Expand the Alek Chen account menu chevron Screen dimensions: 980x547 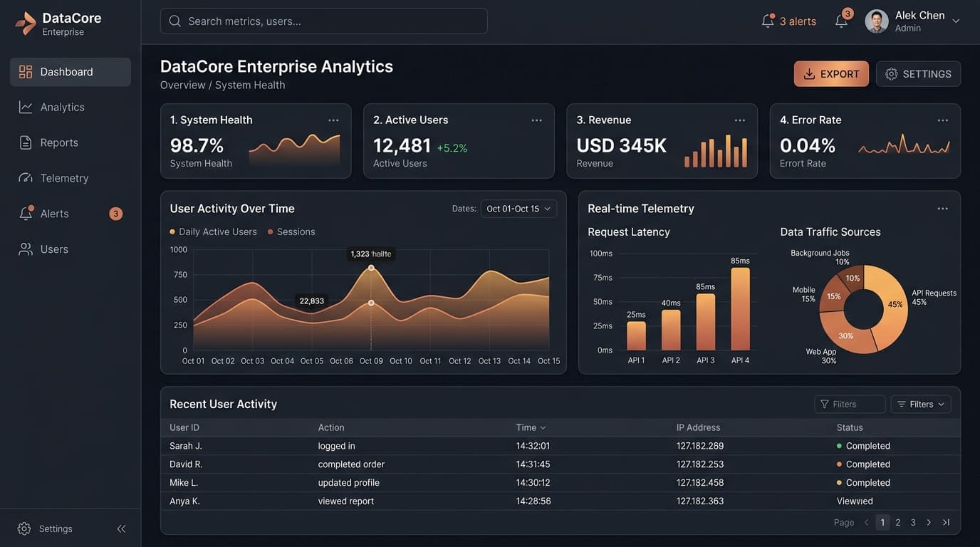point(956,21)
